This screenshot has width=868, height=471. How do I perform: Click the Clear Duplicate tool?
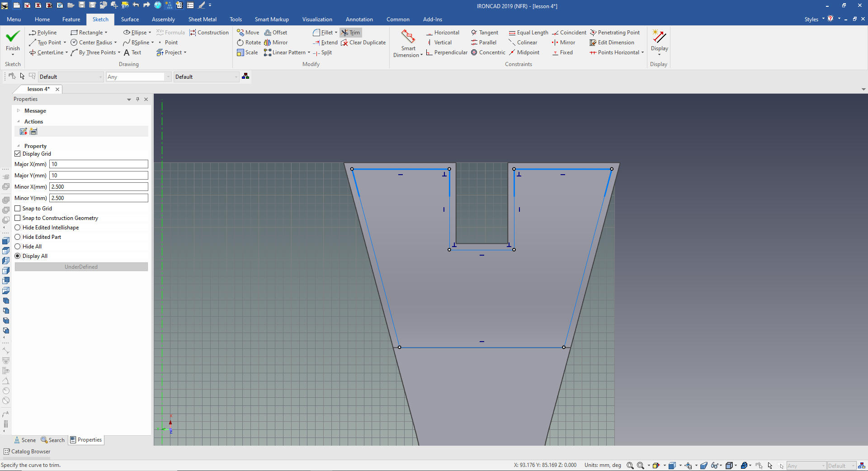point(363,43)
